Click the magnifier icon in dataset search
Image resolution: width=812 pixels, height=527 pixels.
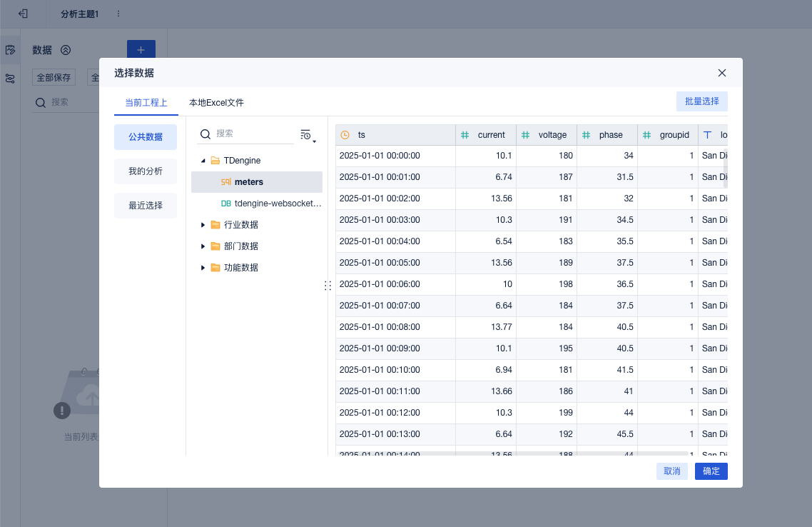tap(205, 134)
